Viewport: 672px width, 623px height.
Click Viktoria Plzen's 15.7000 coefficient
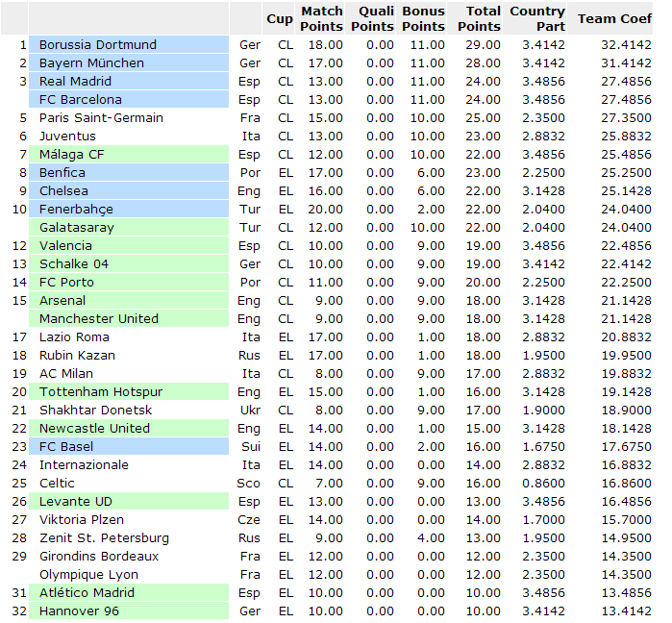coord(626,520)
